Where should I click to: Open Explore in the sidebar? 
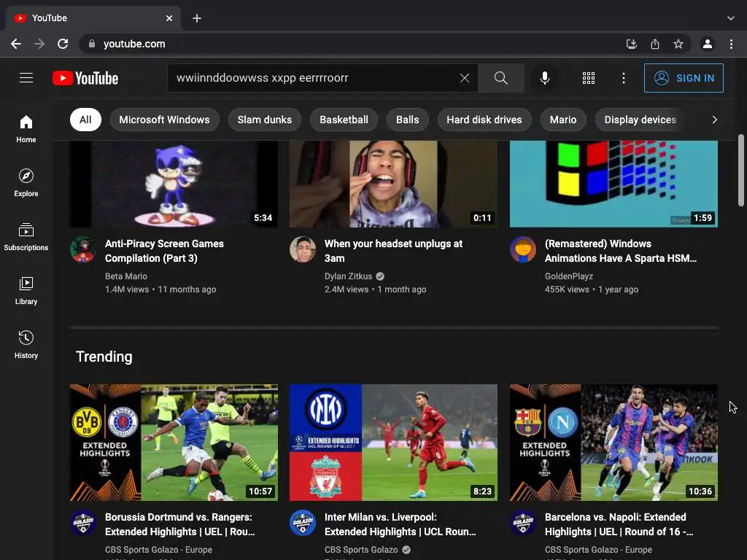click(26, 183)
